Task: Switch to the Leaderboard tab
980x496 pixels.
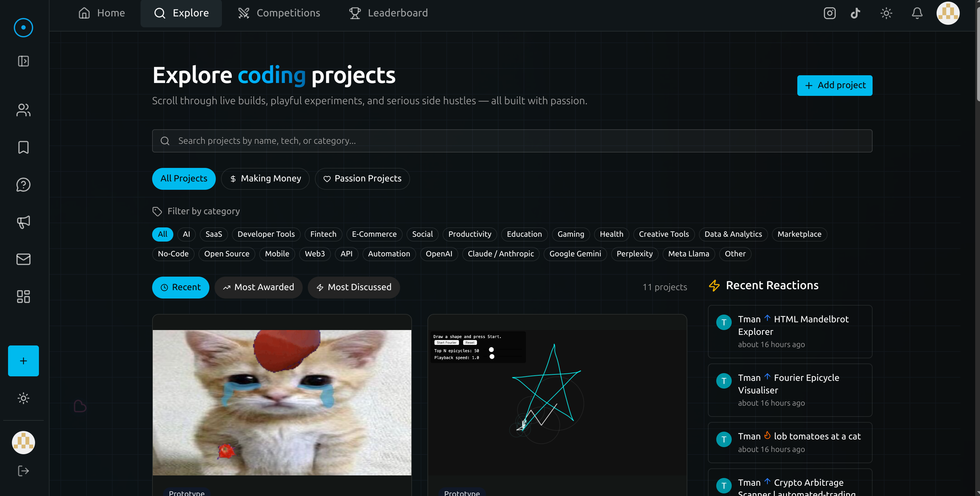Action: point(388,13)
